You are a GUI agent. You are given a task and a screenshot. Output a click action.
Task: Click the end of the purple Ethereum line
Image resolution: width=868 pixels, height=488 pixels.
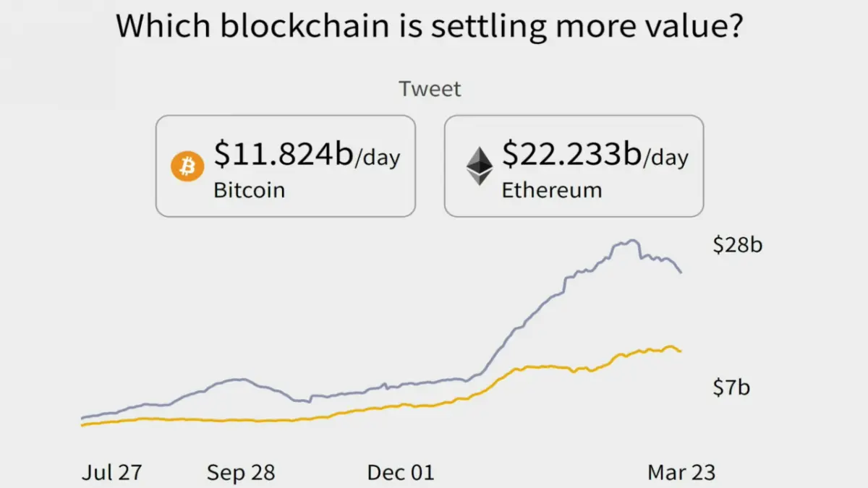[680, 272]
